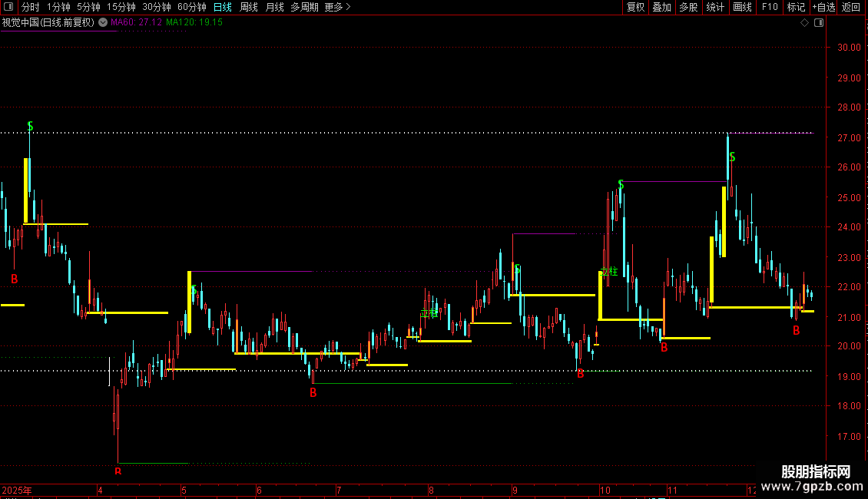The height and width of the screenshot is (499, 868).
Task: Click the 19.00 price axis label
Action: coord(849,377)
